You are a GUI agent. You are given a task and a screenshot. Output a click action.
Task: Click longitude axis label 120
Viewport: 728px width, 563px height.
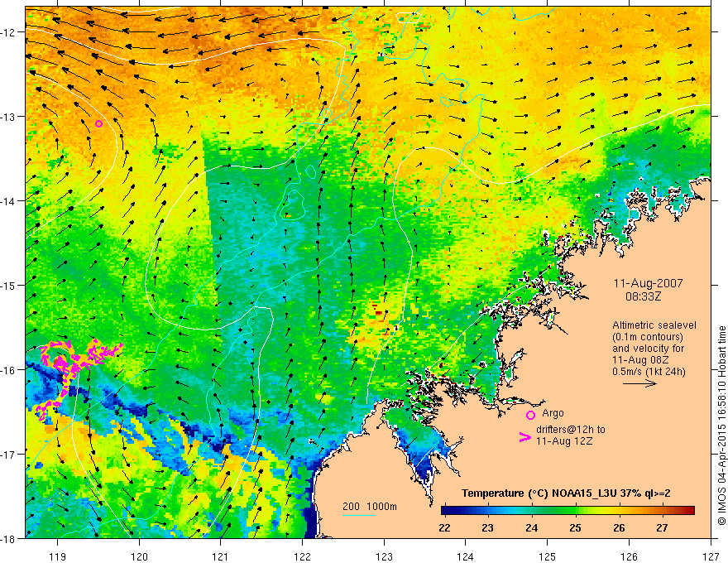tap(139, 556)
